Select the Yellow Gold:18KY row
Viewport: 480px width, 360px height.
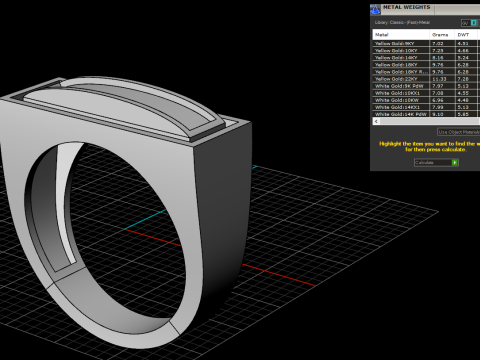[x=426, y=65]
